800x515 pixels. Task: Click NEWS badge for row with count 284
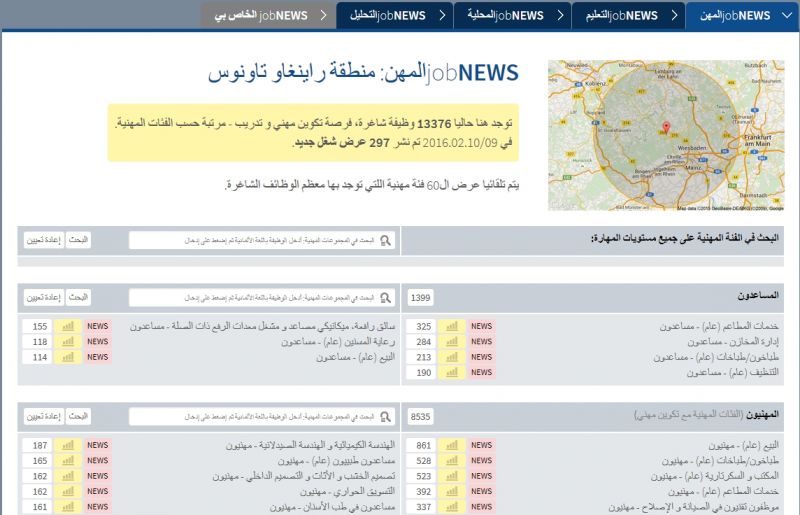[x=481, y=341]
